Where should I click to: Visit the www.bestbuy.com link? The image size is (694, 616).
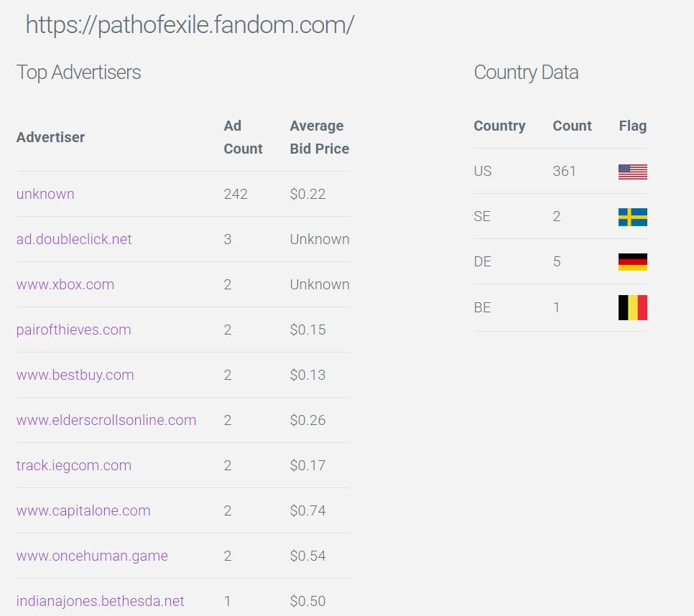coord(75,375)
